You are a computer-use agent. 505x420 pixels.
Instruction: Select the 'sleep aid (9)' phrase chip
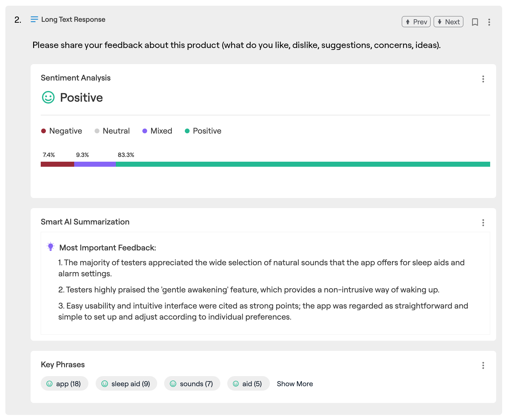tap(126, 384)
